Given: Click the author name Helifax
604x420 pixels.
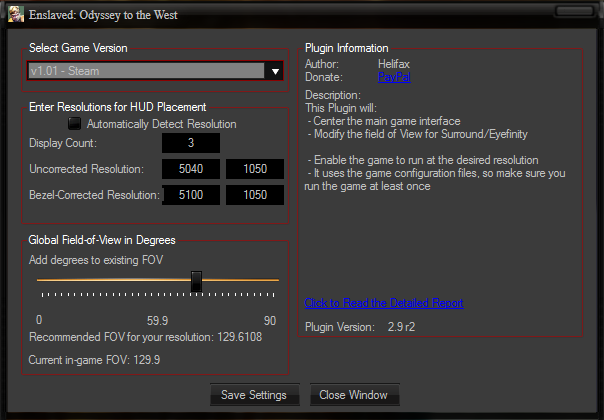Looking at the screenshot, I should tap(394, 64).
